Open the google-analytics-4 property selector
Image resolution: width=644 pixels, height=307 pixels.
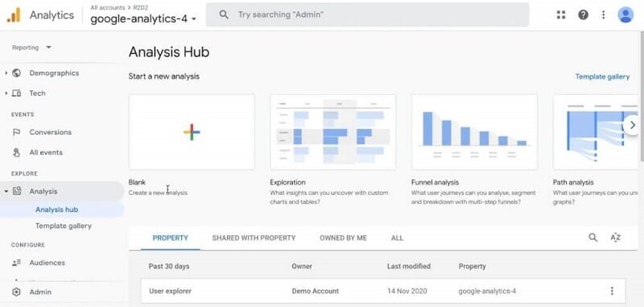(143, 19)
